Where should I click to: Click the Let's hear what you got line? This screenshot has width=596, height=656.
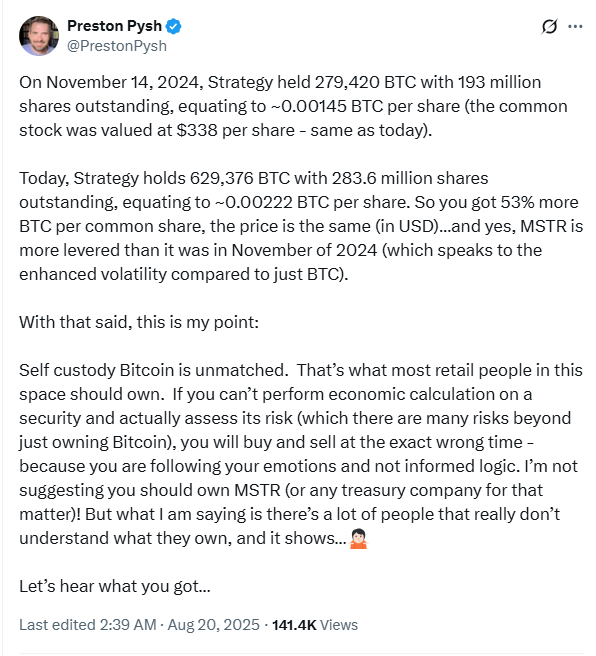point(115,586)
